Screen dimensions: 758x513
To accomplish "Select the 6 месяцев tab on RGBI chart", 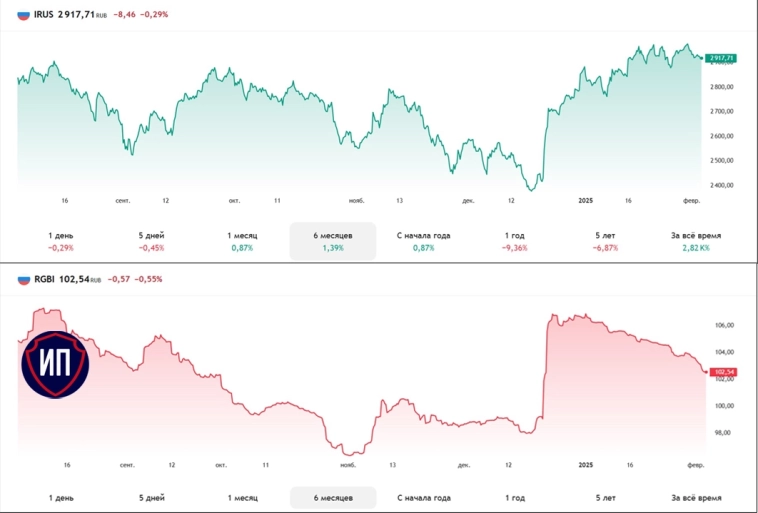I will pos(332,497).
